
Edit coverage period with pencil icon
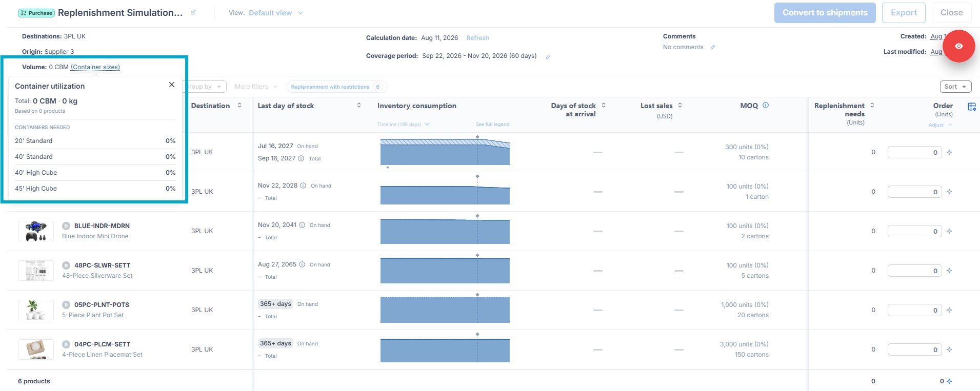click(x=548, y=57)
